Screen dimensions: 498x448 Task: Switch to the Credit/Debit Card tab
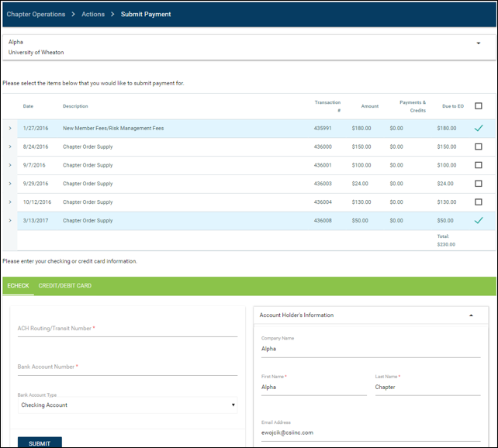(x=65, y=285)
